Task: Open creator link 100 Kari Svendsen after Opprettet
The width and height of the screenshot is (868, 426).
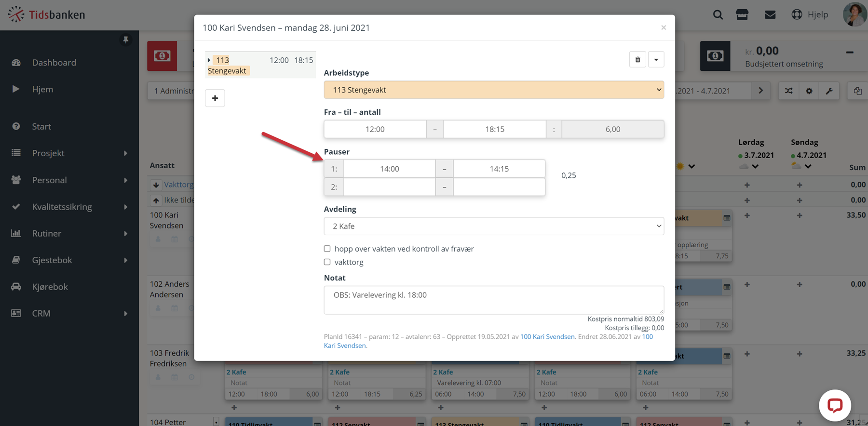Action: click(547, 337)
